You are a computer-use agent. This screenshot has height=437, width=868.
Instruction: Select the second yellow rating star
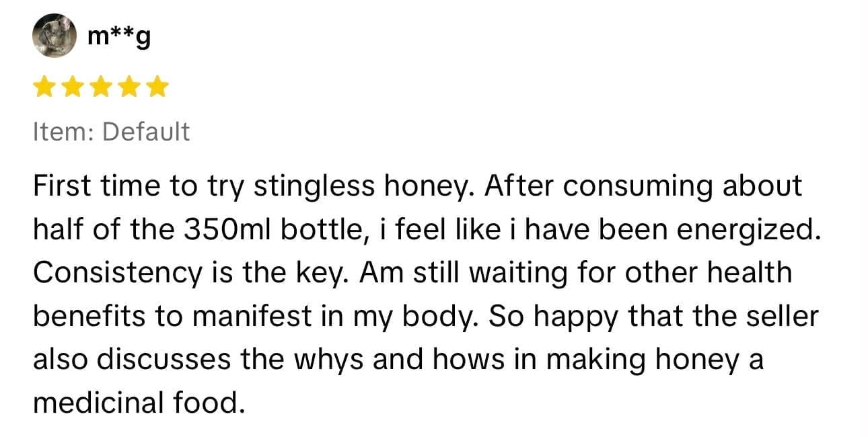click(72, 87)
